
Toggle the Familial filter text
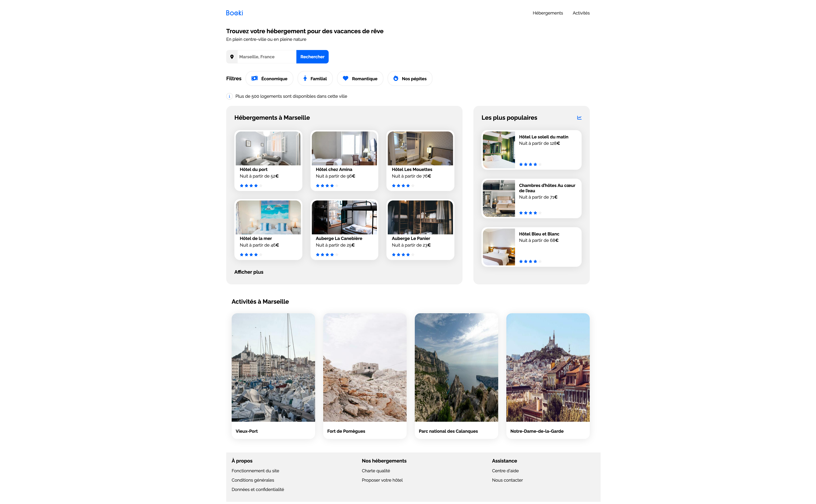tap(318, 79)
